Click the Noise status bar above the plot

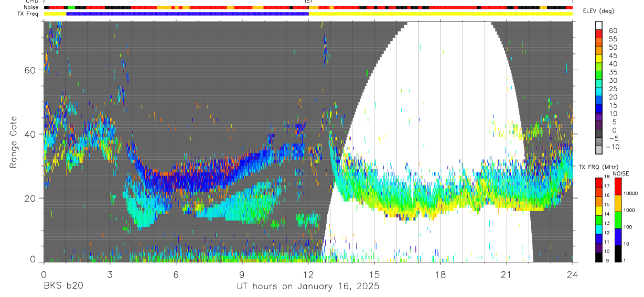click(x=308, y=7)
